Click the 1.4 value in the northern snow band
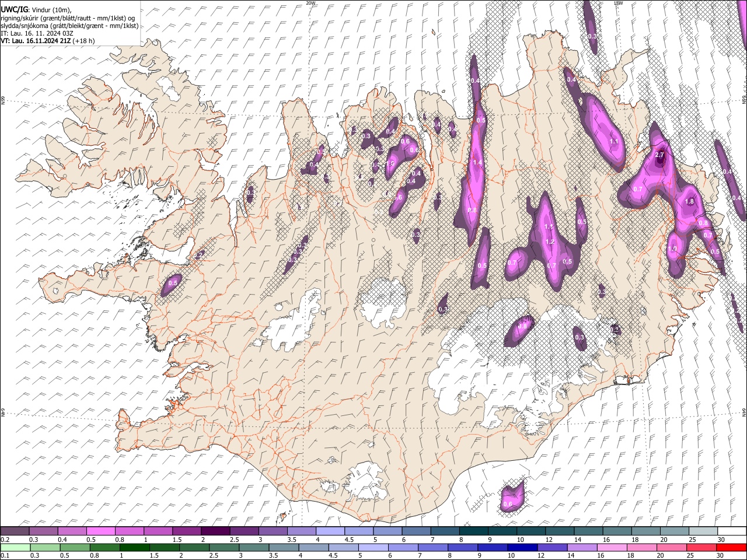Screen dimensions: 747x560 click(x=477, y=163)
